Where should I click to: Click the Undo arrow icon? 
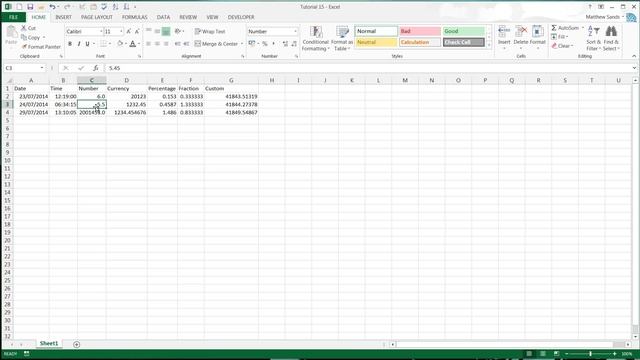click(52, 7)
